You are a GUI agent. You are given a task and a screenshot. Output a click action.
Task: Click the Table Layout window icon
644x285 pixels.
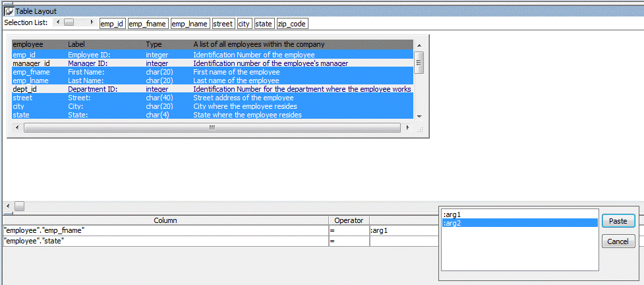coord(9,11)
